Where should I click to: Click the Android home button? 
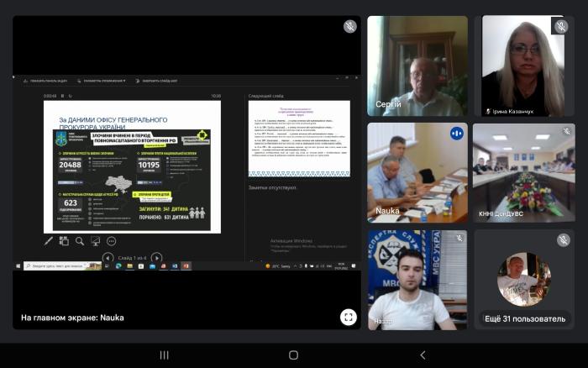pyautogui.click(x=293, y=355)
